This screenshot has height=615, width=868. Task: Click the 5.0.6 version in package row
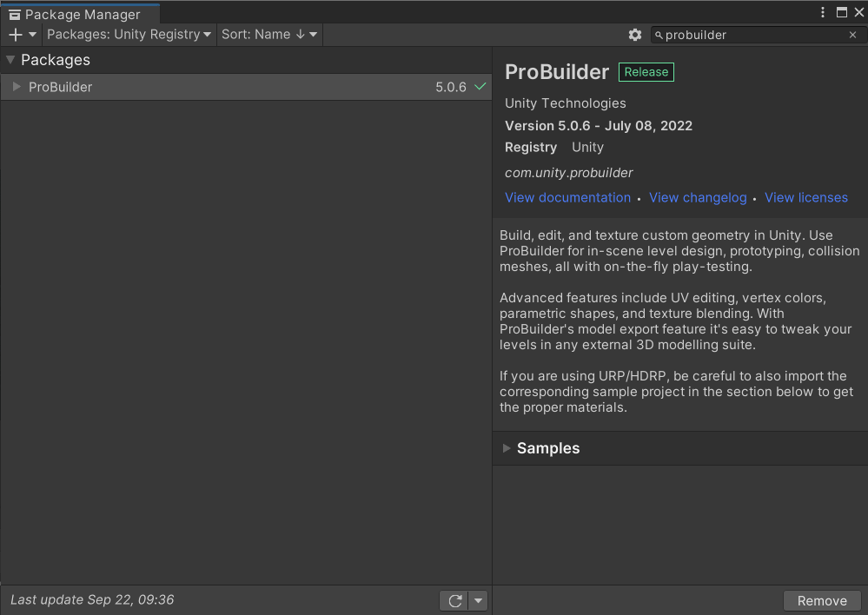tap(451, 87)
